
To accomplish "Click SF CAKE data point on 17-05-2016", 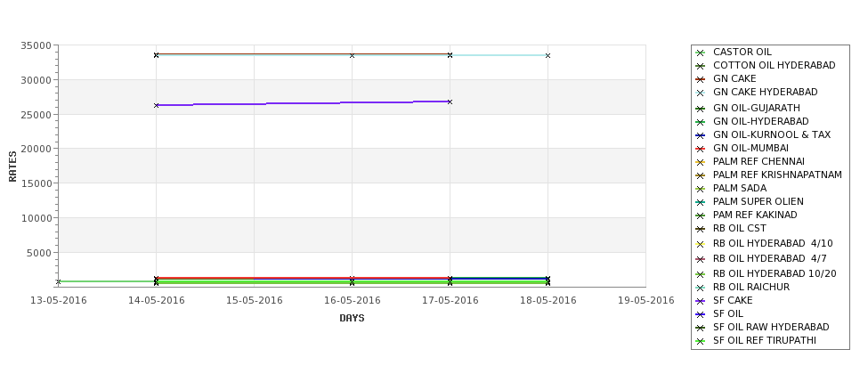I will point(450,102).
